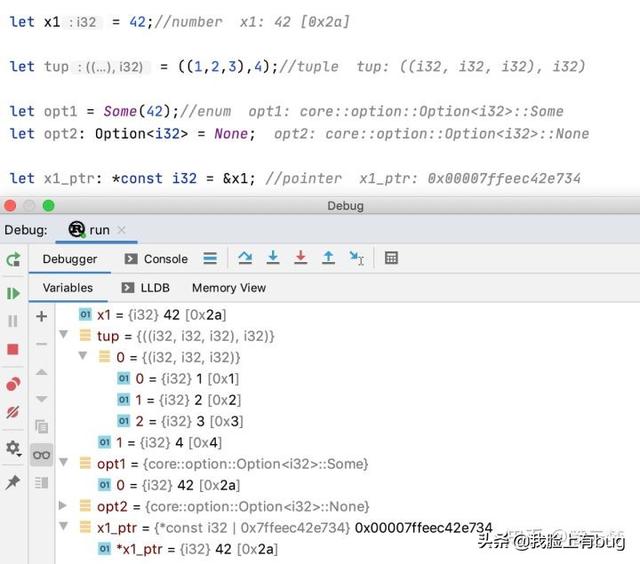Screen dimensions: 640x564
Task: Select variable x1 = {i32} 42
Action: tap(152, 315)
